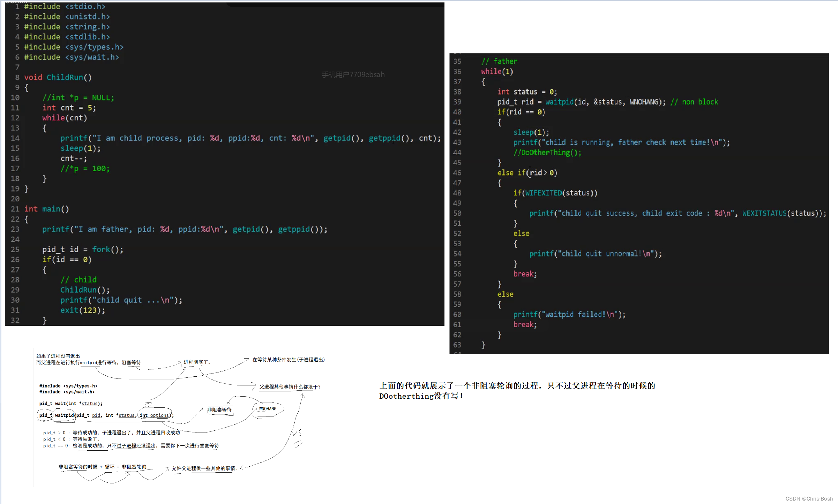The height and width of the screenshot is (504, 838).
Task: Click printf "child quit ...\n" line
Action: (x=121, y=300)
